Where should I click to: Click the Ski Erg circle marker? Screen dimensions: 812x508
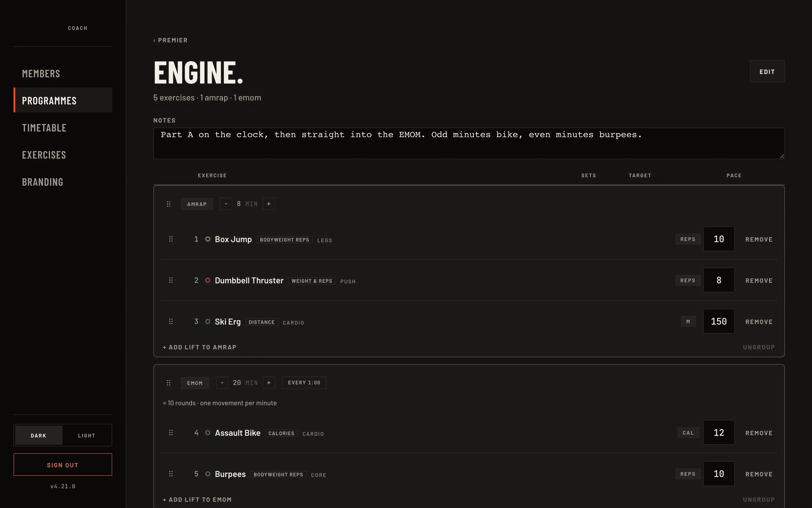208,321
